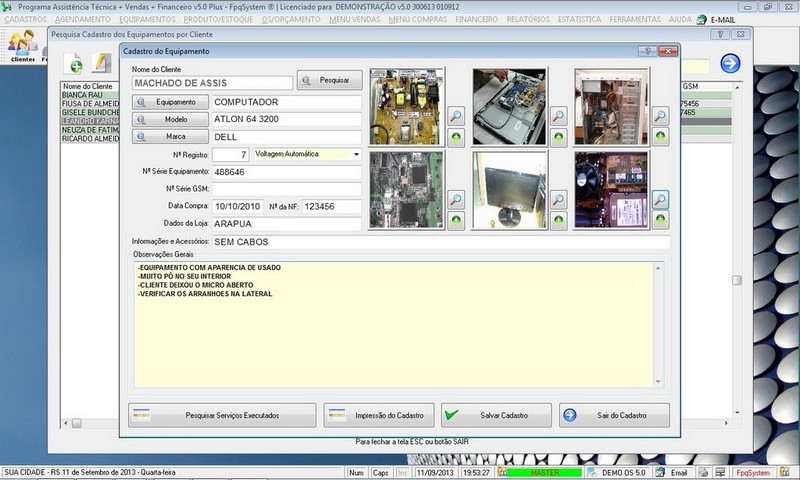Open the ESTATISTICA menu
Image resolution: width=800 pixels, height=480 pixels.
[579, 19]
